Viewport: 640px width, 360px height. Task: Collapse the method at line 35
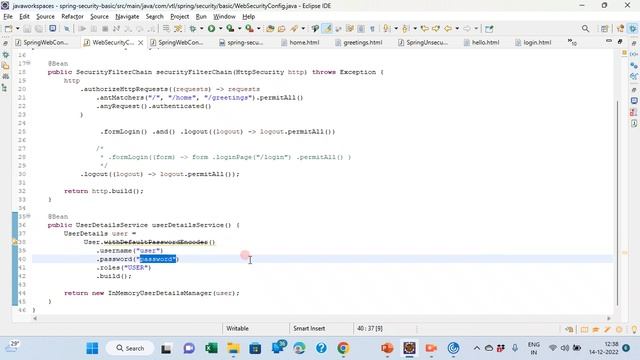[x=29, y=216]
